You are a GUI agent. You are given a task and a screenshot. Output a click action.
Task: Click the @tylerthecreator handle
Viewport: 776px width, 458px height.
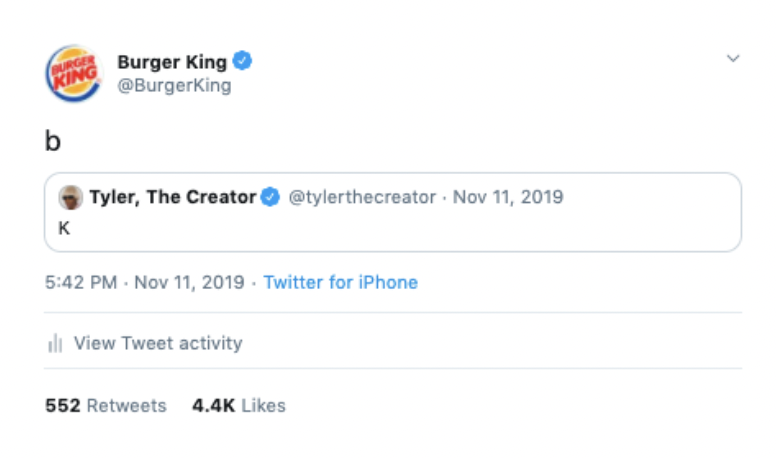[362, 197]
